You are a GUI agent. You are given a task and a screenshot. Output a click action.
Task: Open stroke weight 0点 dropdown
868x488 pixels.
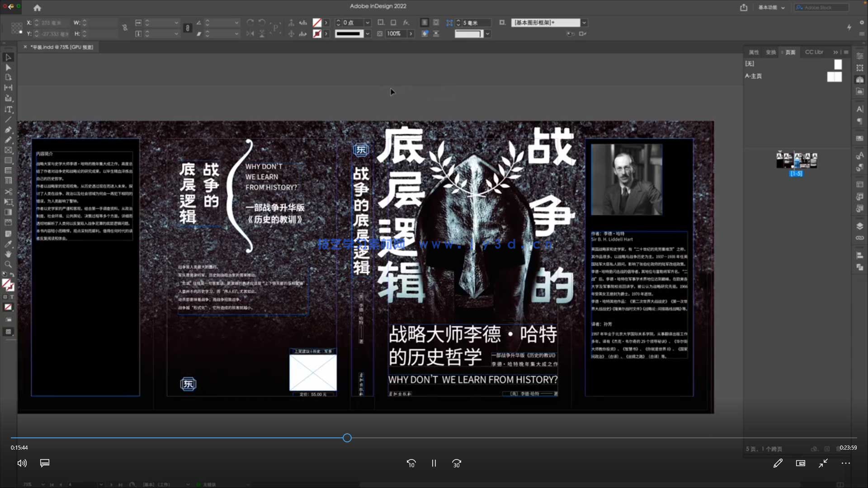click(368, 23)
